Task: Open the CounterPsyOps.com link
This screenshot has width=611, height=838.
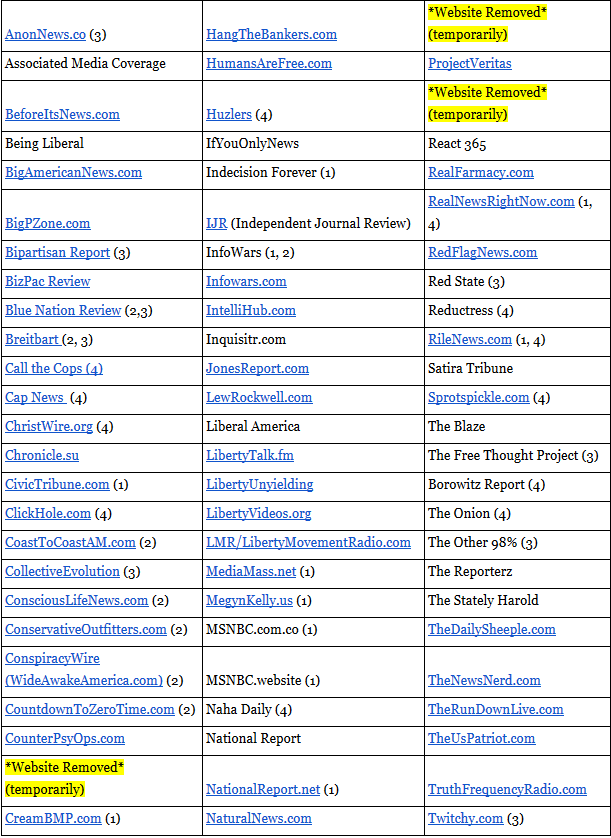Action: point(65,739)
